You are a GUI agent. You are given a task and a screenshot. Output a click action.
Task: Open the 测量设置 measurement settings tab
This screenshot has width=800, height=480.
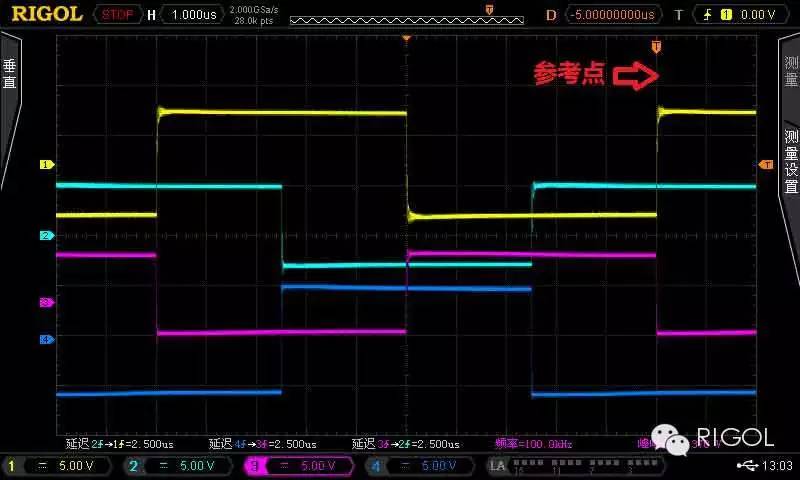coord(791,161)
